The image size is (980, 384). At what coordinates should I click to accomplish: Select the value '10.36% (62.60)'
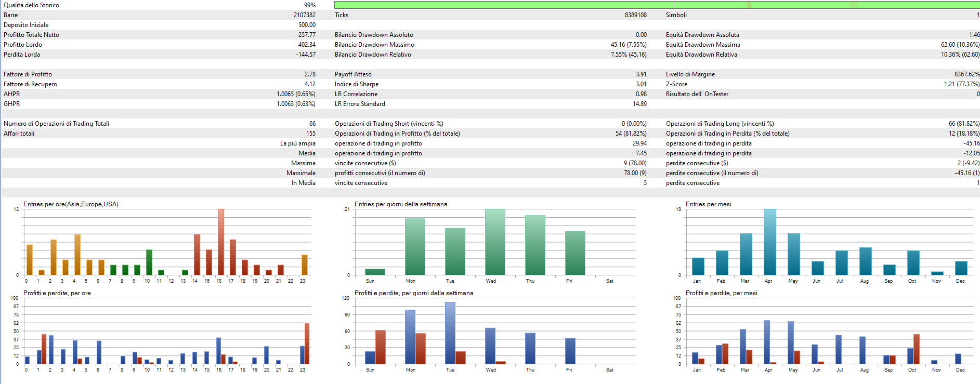click(960, 55)
